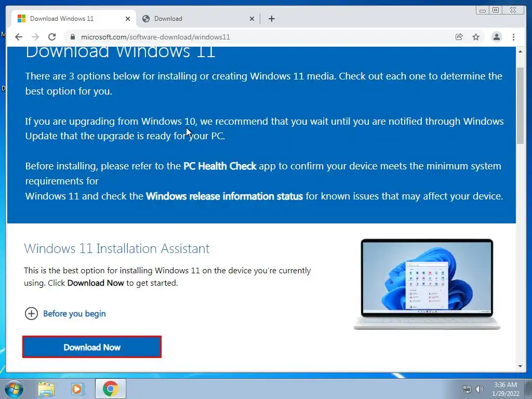Click the scrollbar up arrow

coord(520,51)
